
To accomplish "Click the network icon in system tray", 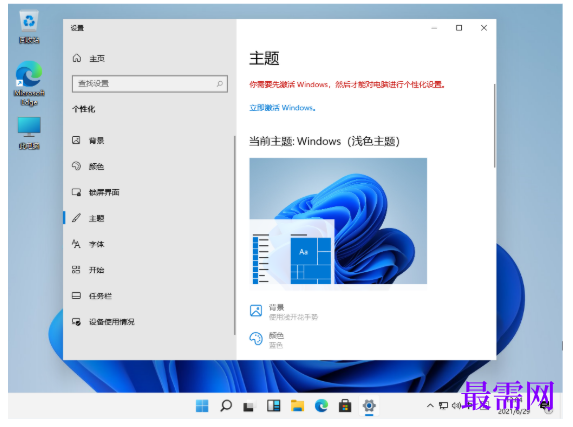I will tap(443, 405).
